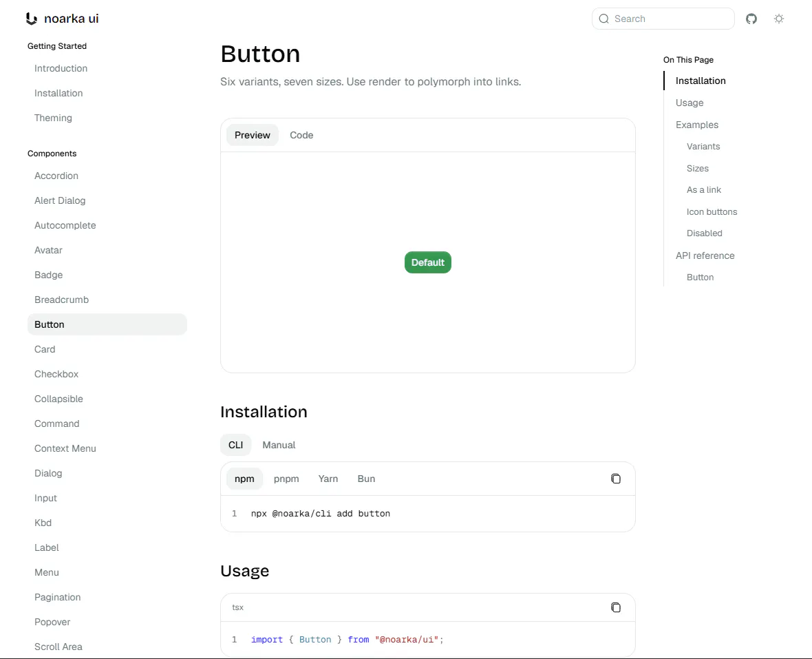
Task: Go to Installation in the left sidebar
Action: (x=58, y=93)
